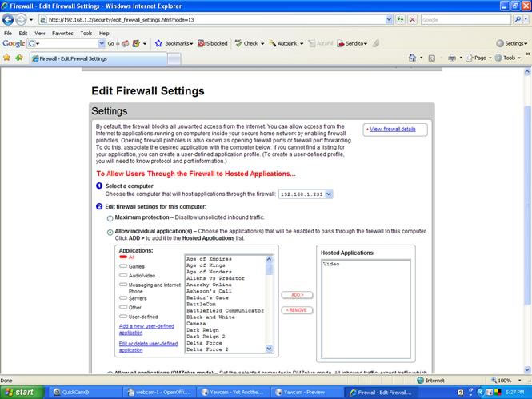Click the Print icon

pyautogui.click(x=452, y=58)
